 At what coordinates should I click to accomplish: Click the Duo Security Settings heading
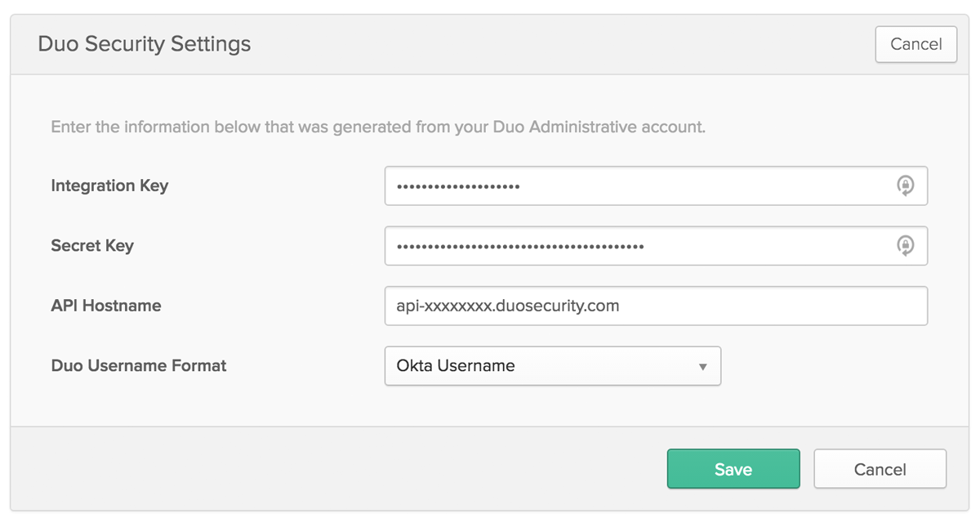tap(144, 44)
